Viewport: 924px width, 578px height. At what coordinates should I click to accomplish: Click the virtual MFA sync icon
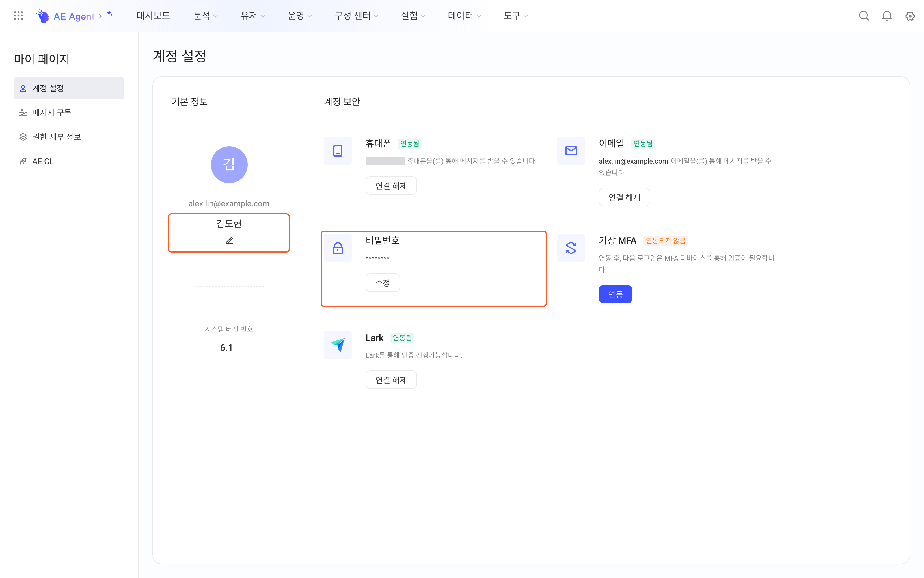coord(571,248)
